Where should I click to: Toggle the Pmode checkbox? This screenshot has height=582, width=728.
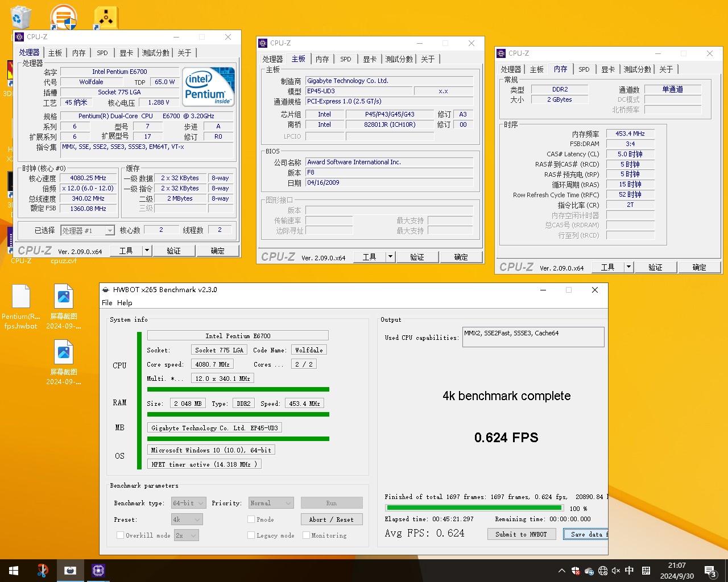click(x=251, y=519)
